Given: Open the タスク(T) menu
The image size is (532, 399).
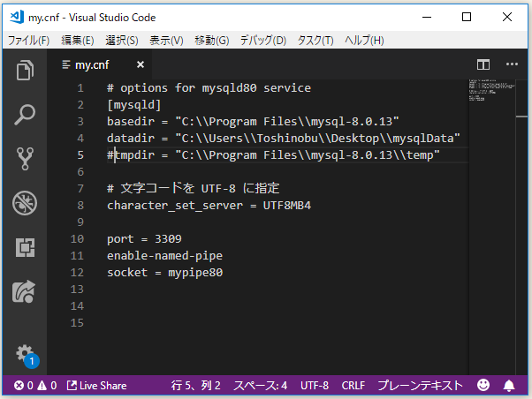Looking at the screenshot, I should 315,41.
